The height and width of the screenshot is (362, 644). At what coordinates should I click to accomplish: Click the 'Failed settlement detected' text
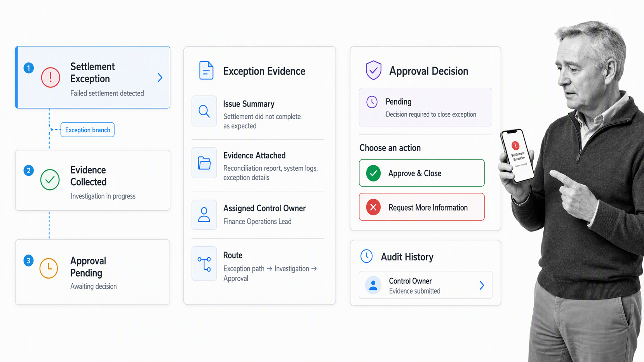click(107, 93)
